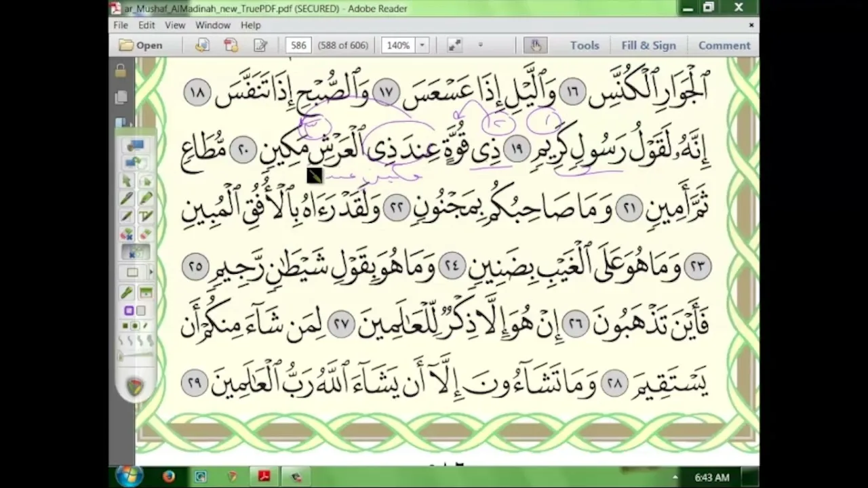Open the Help menu
The width and height of the screenshot is (868, 488).
point(250,25)
